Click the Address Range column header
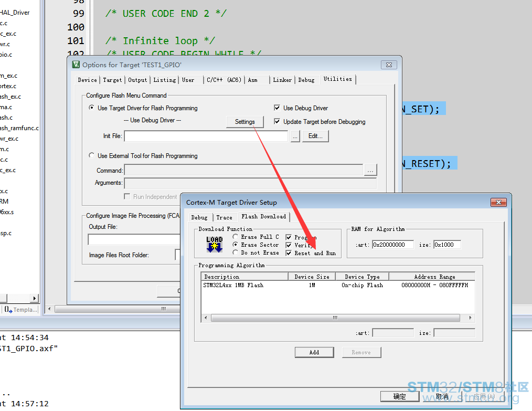532x411 pixels. 432,277
